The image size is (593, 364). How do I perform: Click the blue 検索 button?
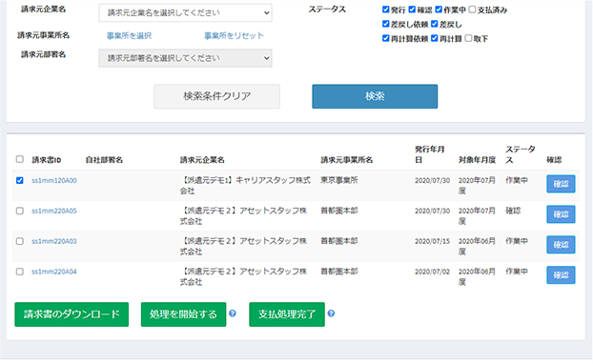[x=375, y=96]
